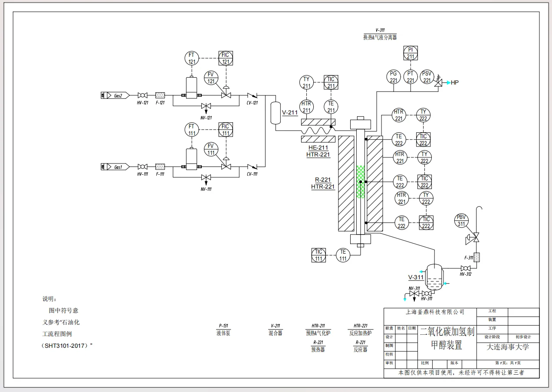Click the PI 211 pressure indicator symbol
The image size is (552, 392).
[411, 53]
